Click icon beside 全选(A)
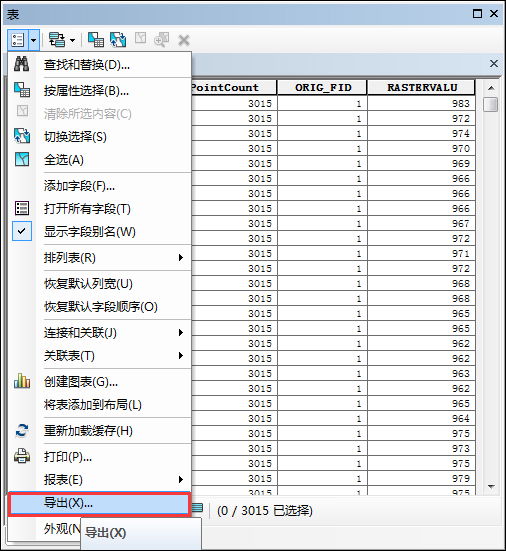Viewport: 506px width, 551px height. tap(22, 159)
